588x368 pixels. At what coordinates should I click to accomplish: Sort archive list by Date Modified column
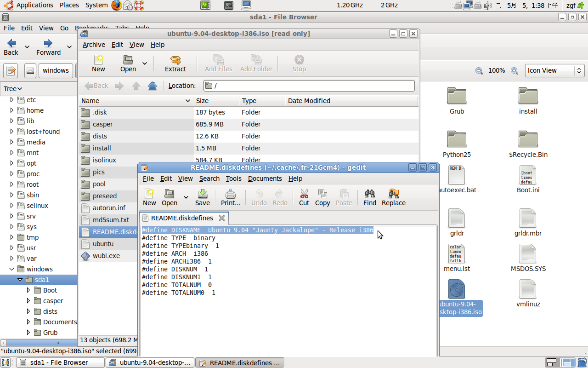(x=351, y=101)
